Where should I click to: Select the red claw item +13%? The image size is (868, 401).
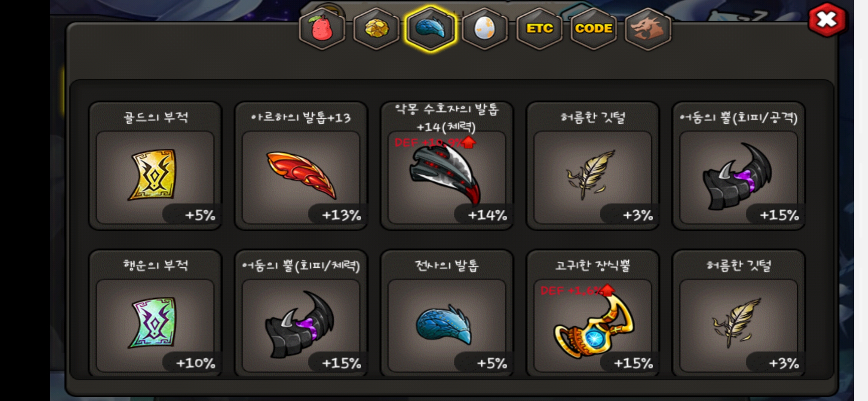pos(301,166)
